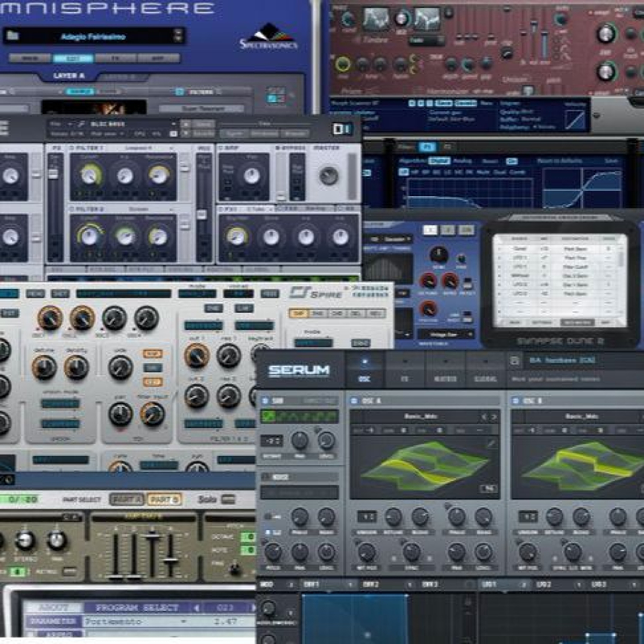Click Serum's save preset disk icon

515,360
